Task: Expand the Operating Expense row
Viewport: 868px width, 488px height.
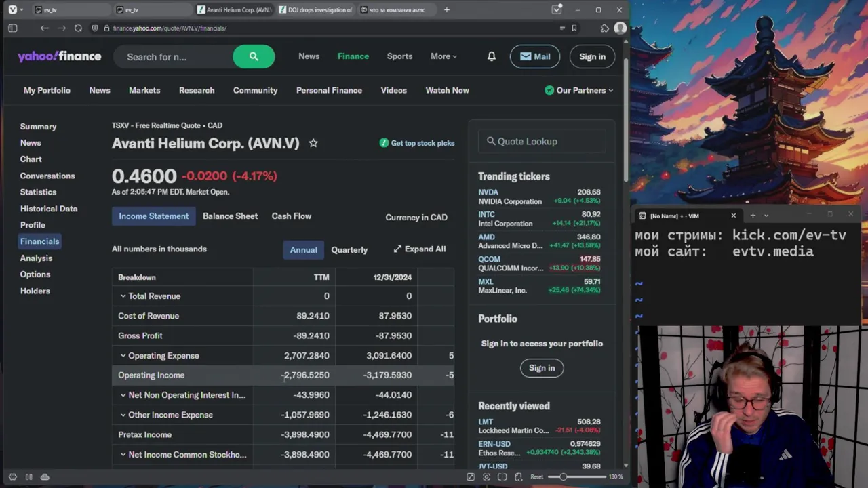Action: (123, 356)
